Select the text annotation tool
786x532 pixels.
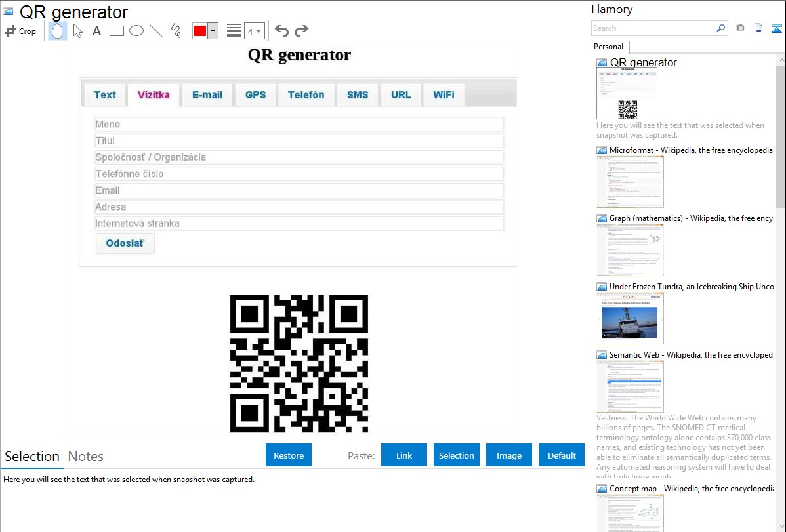[96, 31]
